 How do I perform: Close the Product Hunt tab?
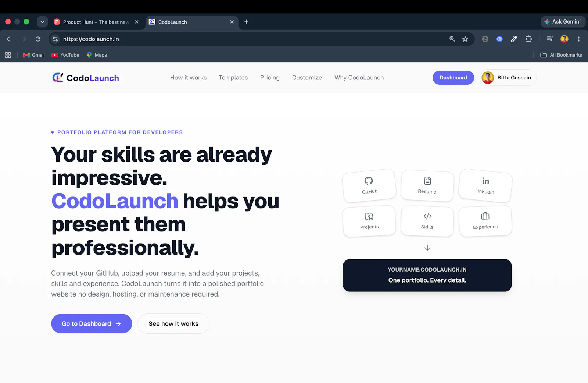[137, 22]
